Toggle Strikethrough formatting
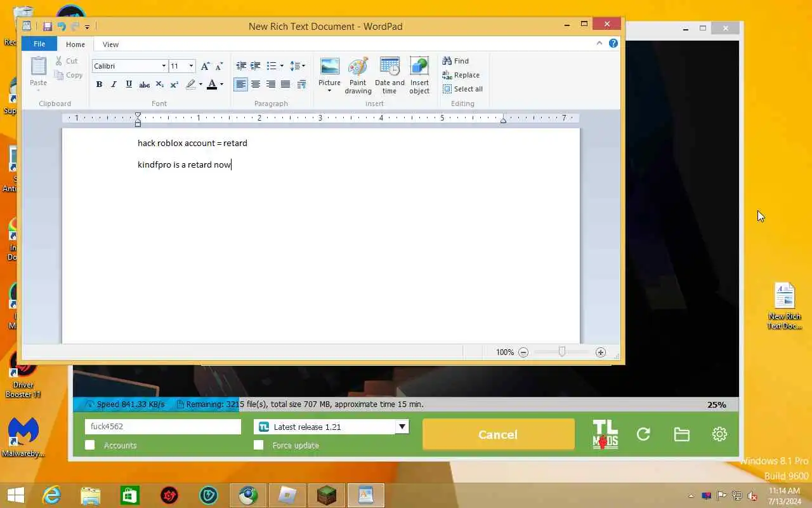The width and height of the screenshot is (812, 508). click(144, 84)
